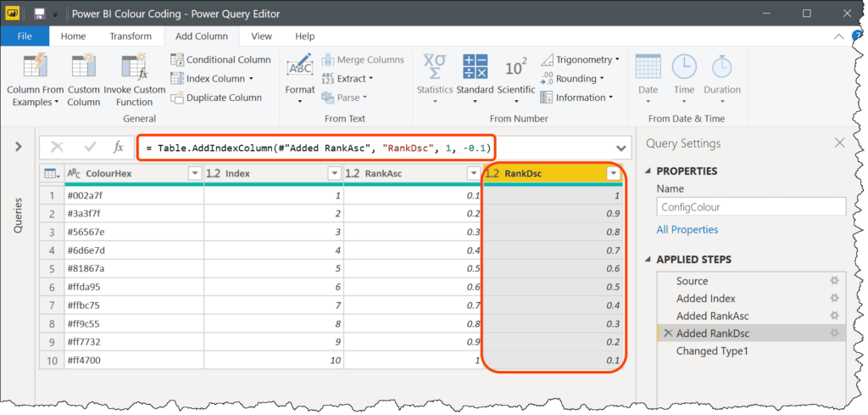Image resolution: width=868 pixels, height=415 pixels.
Task: Open the table menu icon in grid corner
Action: pos(53,173)
